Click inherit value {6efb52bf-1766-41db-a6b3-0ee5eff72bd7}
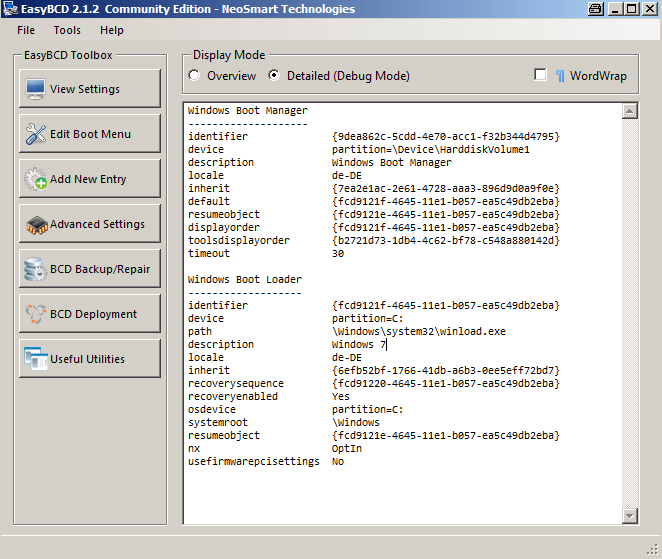The width and height of the screenshot is (662, 559). click(x=446, y=370)
